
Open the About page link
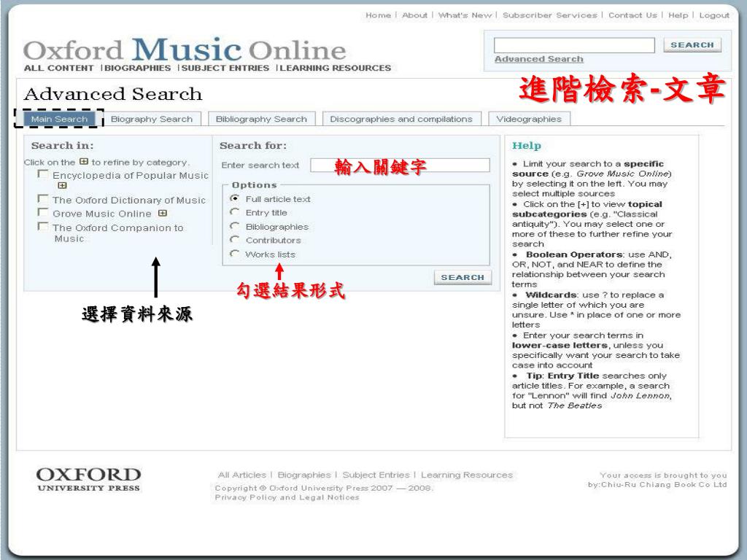coord(414,15)
